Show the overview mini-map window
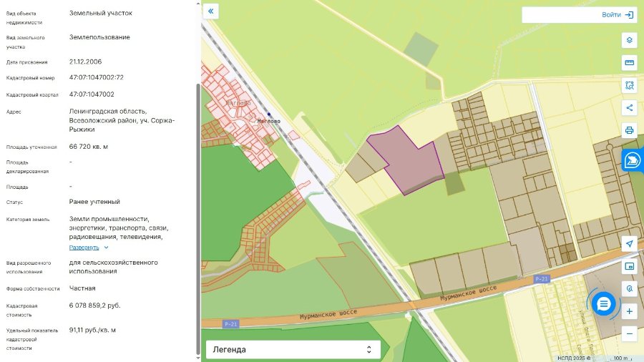644x362 pixels. tap(629, 266)
